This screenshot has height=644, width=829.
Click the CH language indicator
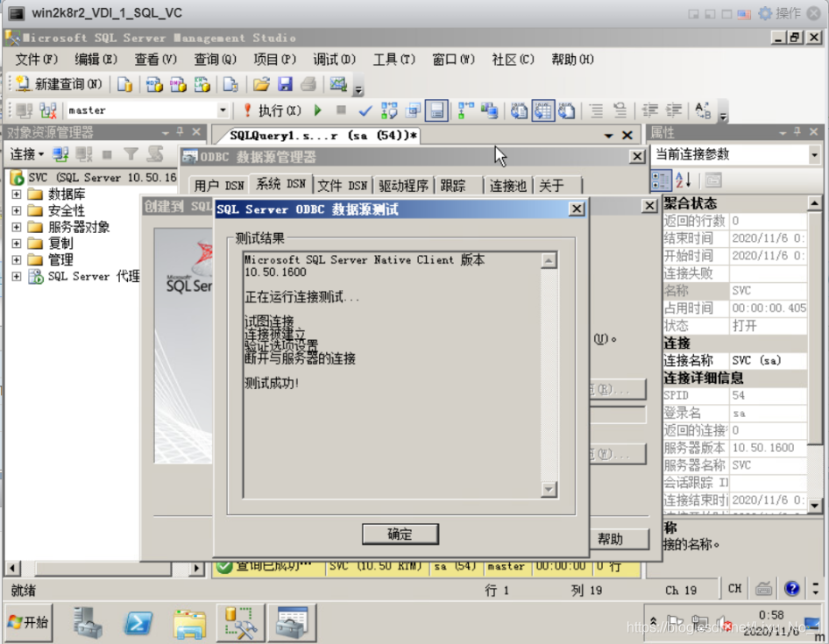click(734, 589)
